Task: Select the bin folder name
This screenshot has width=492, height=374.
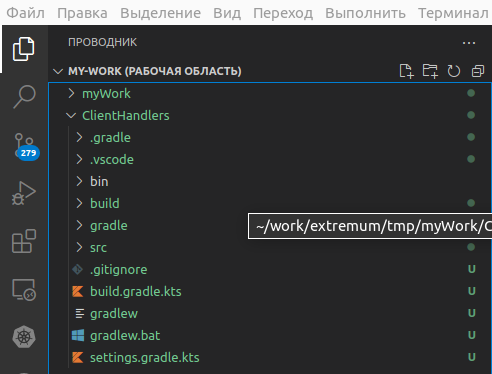Action: click(99, 182)
